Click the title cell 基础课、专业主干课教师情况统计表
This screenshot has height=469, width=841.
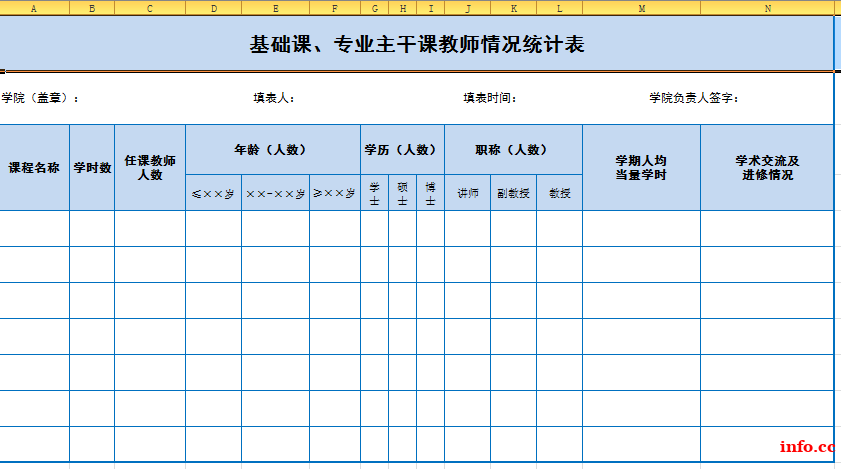tap(416, 45)
